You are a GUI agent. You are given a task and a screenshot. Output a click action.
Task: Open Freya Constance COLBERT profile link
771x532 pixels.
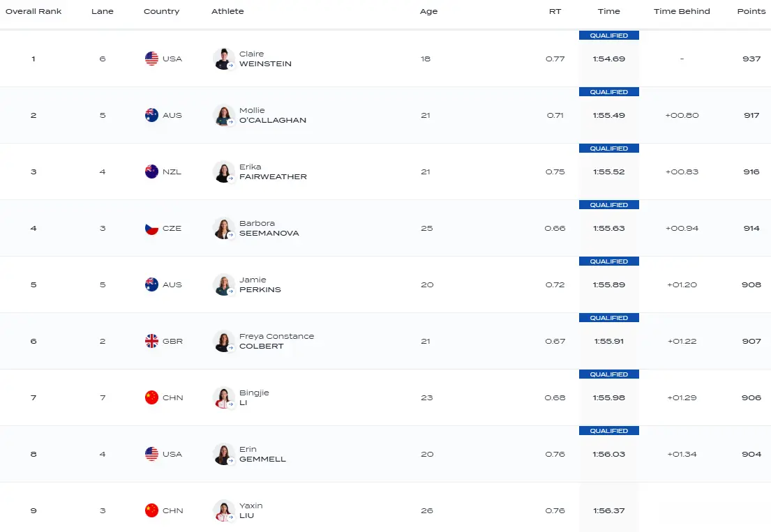pyautogui.click(x=276, y=341)
